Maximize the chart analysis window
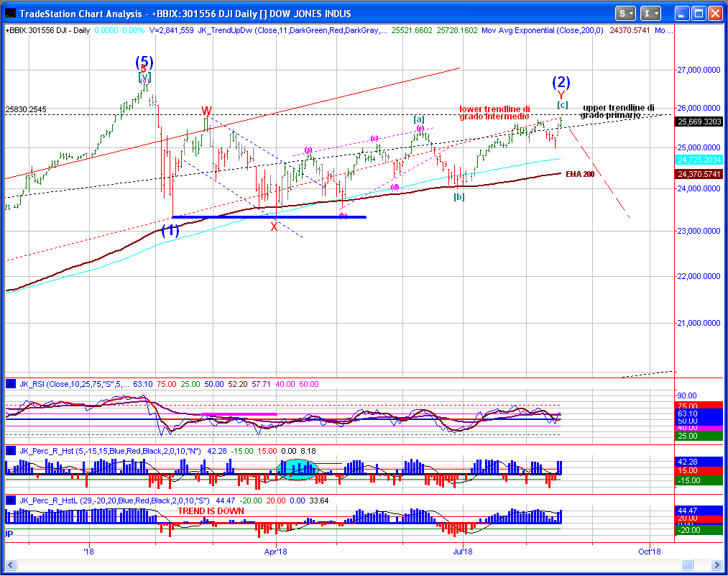Screen dimensions: 728x576 (699, 14)
